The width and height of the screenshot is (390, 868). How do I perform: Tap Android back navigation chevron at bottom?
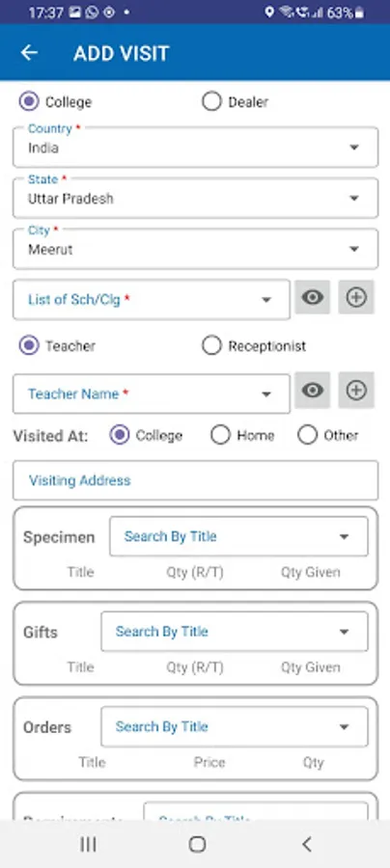[306, 844]
